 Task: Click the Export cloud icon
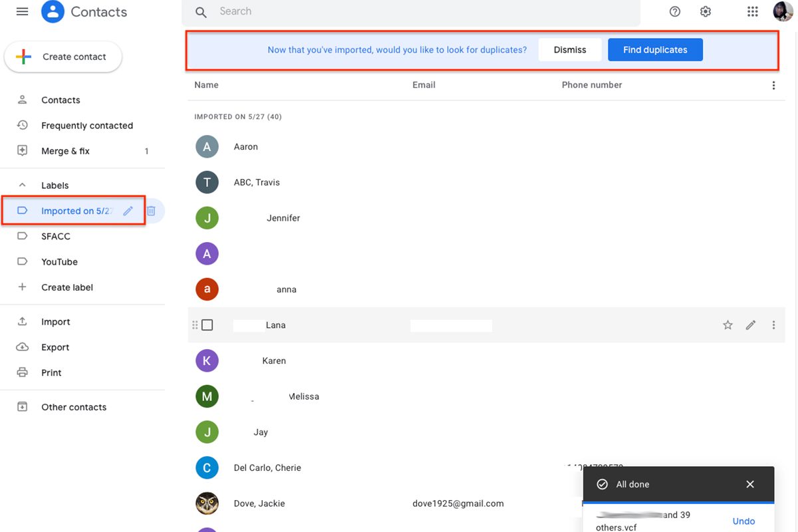[22, 347]
